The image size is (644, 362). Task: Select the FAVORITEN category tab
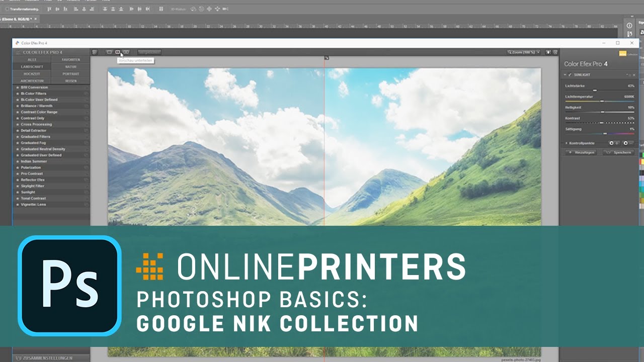click(x=71, y=59)
